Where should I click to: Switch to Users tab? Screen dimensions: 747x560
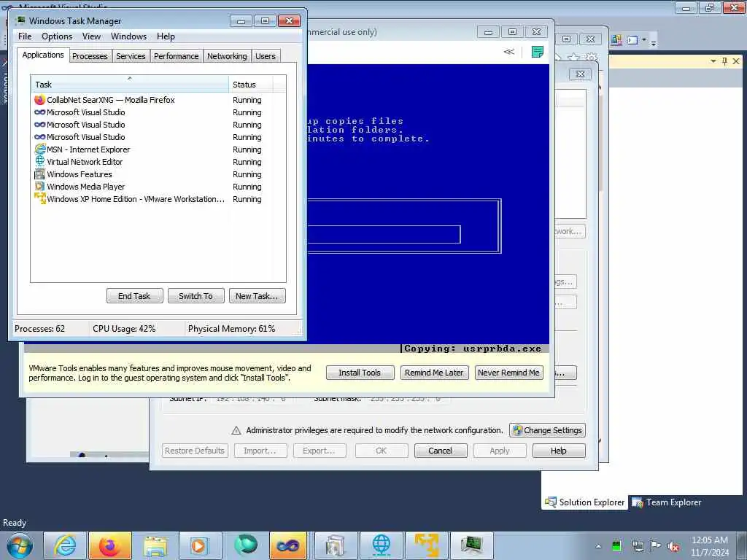tap(265, 56)
